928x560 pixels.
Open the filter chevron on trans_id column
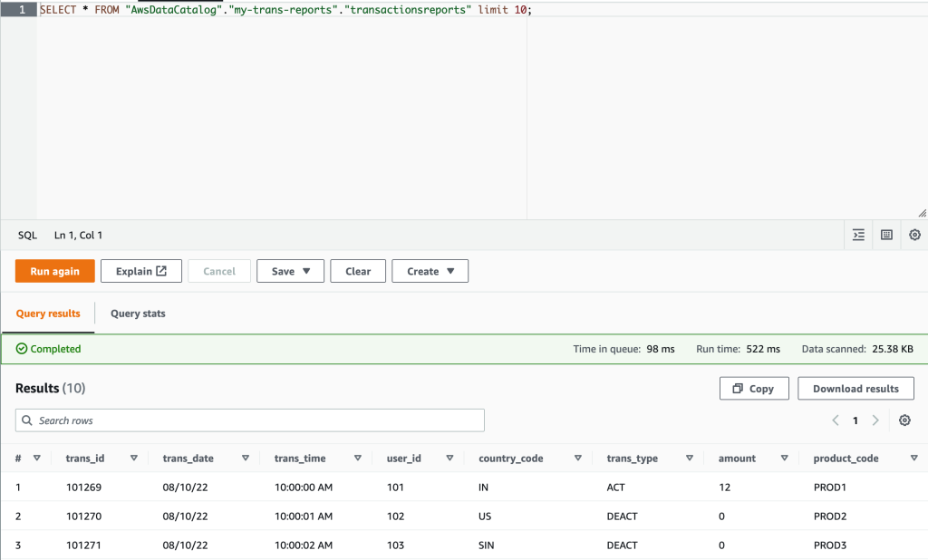click(133, 458)
